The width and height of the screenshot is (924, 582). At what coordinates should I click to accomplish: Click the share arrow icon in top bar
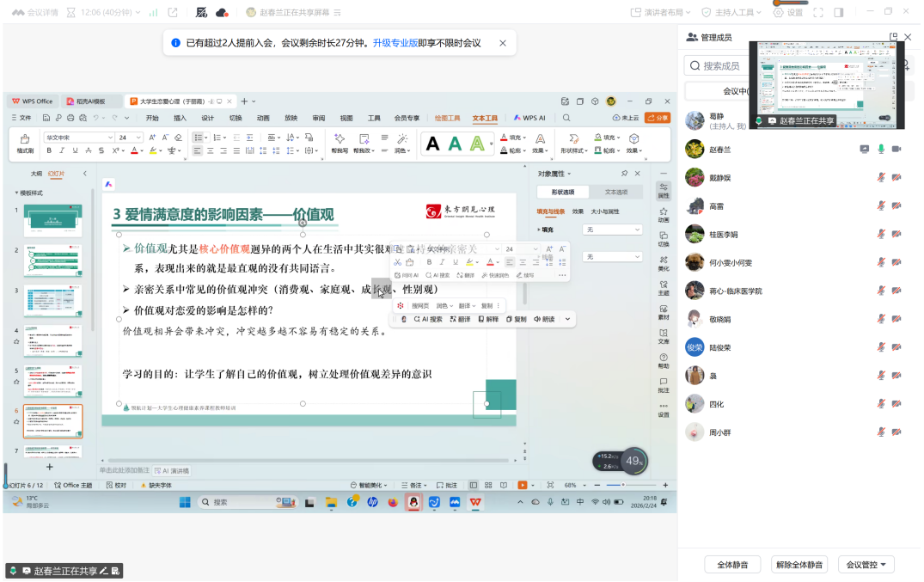coord(173,13)
